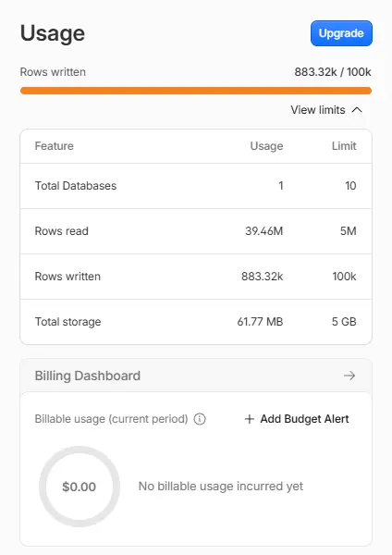Viewport: 392px width, 555px height.
Task: Click the View limits text
Action: (318, 110)
